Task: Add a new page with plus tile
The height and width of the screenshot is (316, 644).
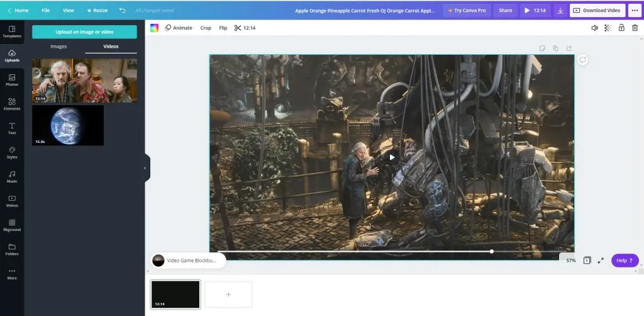Action: (228, 294)
